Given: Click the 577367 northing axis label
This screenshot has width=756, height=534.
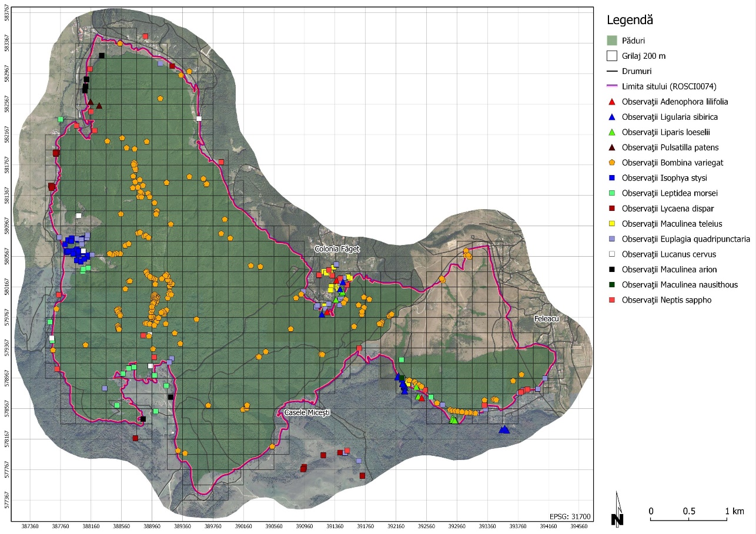Looking at the screenshot, I should (8, 501).
